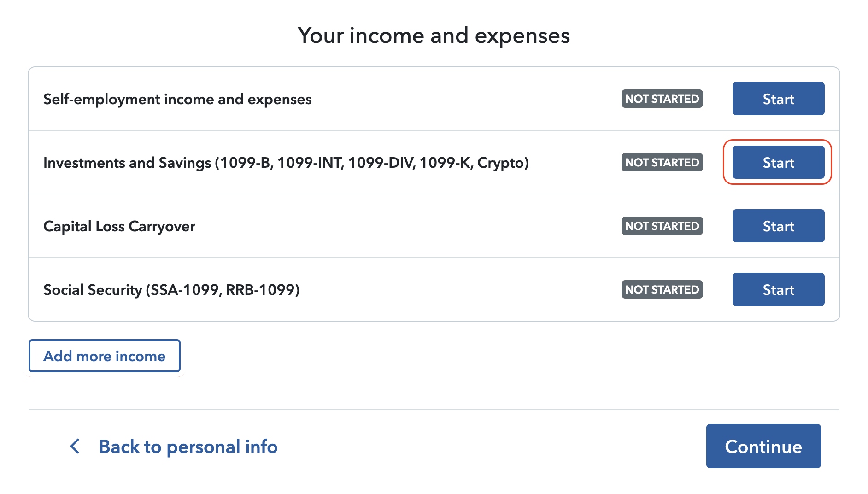Click the NOT STARTED badge for Capital Loss Carryover
Image resolution: width=868 pixels, height=494 pixels.
tap(662, 226)
